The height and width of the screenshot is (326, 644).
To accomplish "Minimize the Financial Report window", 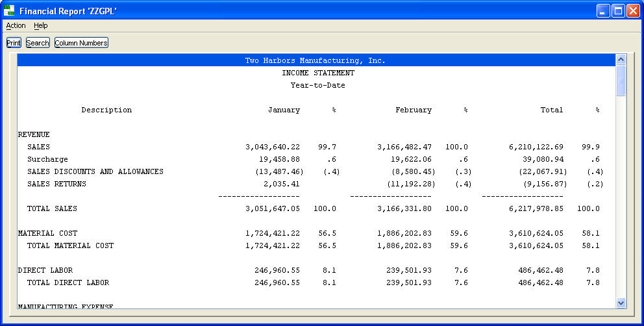I will point(603,10).
